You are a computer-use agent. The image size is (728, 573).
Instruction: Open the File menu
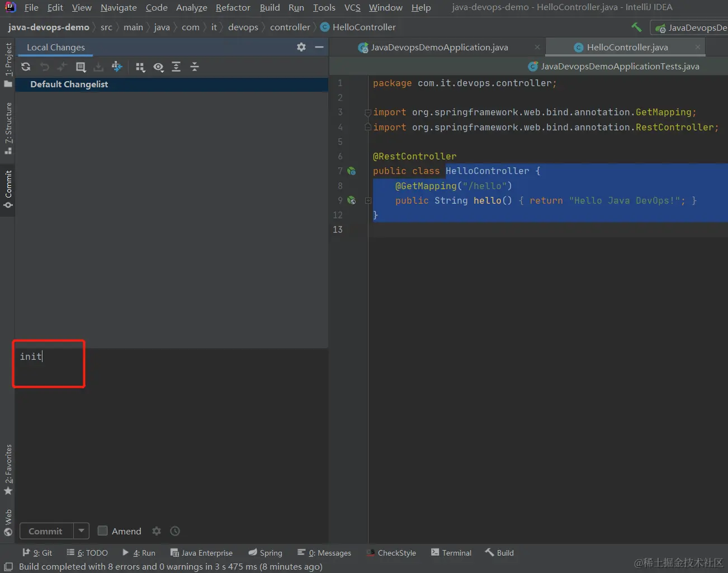point(31,7)
